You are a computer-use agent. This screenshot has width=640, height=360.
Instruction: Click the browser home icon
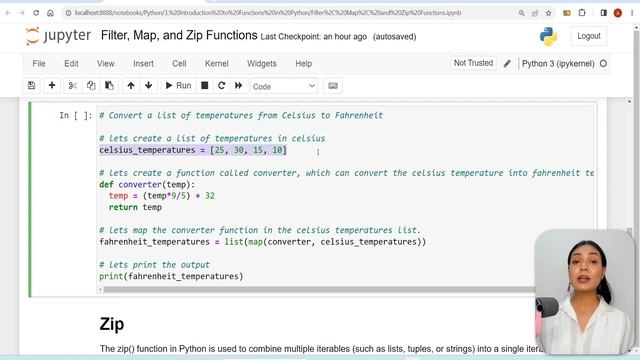50,13
